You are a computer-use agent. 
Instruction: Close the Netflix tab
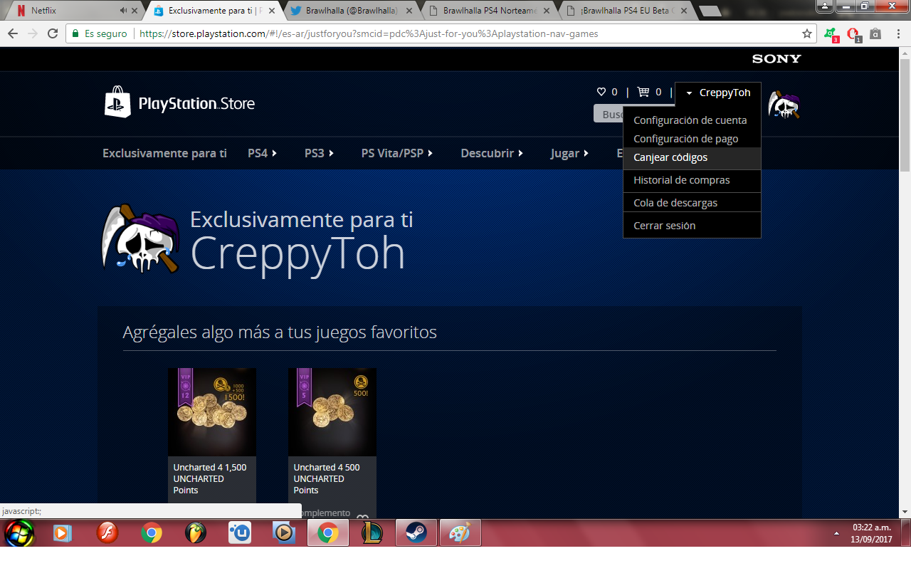click(x=134, y=11)
